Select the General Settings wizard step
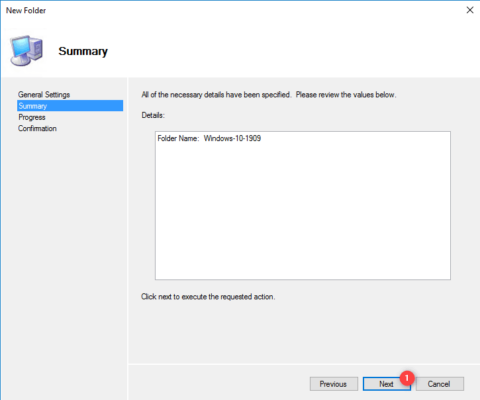Image resolution: width=480 pixels, height=400 pixels. coord(44,95)
